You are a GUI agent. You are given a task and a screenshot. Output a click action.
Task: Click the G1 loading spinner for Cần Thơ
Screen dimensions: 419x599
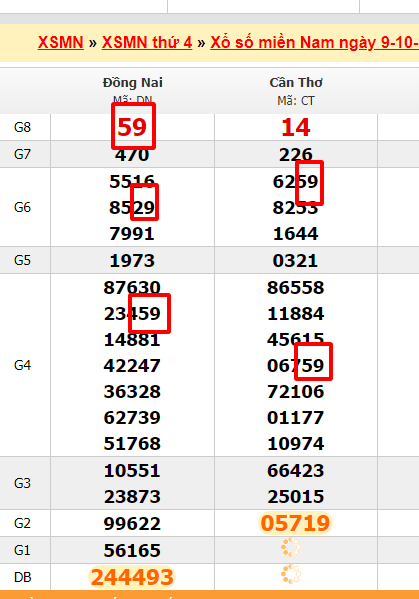[291, 547]
